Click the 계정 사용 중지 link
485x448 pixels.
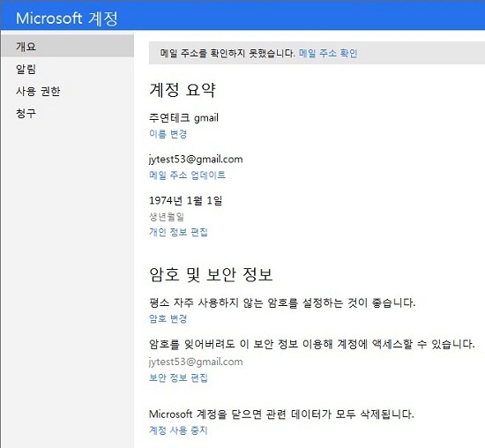[178, 429]
